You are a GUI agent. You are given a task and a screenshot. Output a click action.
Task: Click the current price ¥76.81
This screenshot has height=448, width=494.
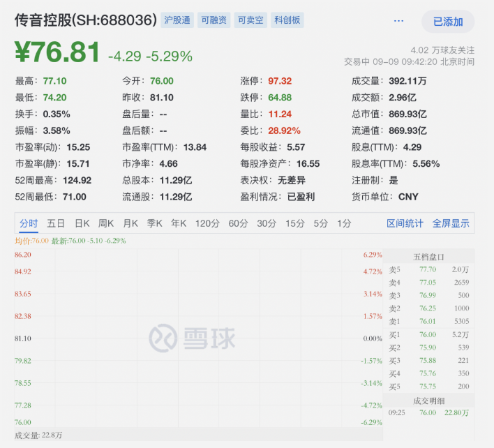[x=57, y=52]
